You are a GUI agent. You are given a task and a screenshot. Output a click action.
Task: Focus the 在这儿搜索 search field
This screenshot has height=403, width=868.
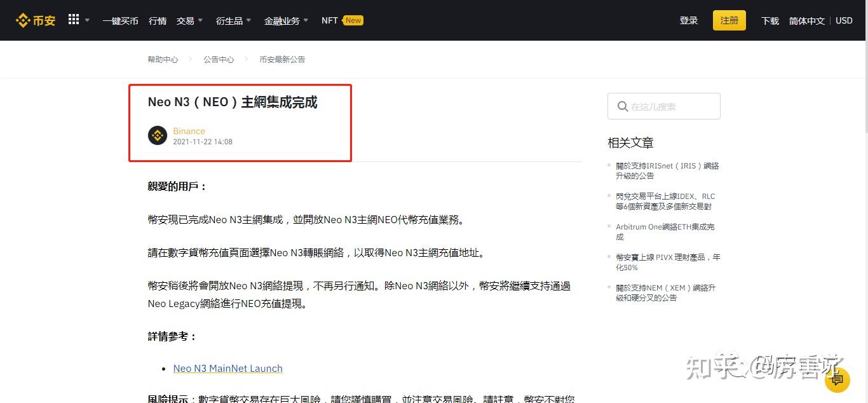click(x=664, y=106)
